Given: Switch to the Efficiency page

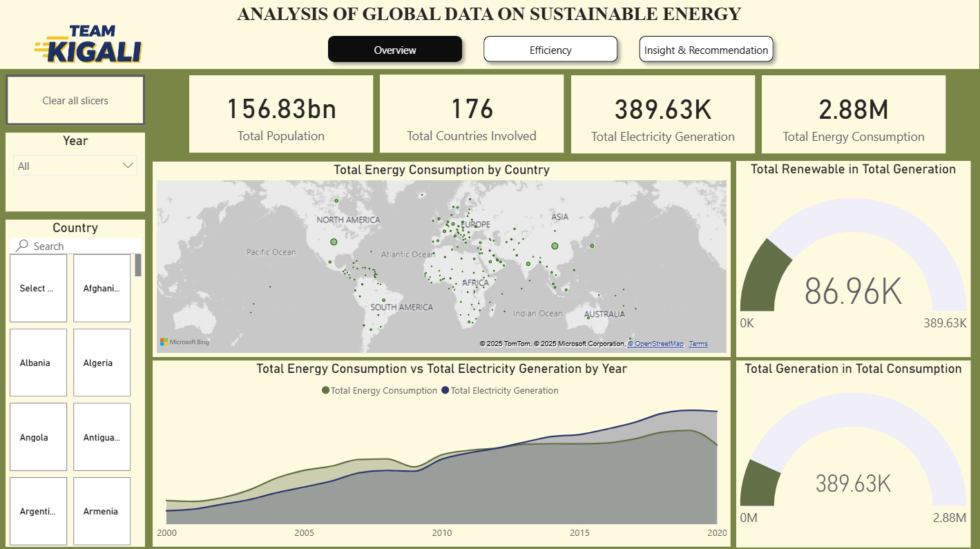Looking at the screenshot, I should [x=550, y=50].
